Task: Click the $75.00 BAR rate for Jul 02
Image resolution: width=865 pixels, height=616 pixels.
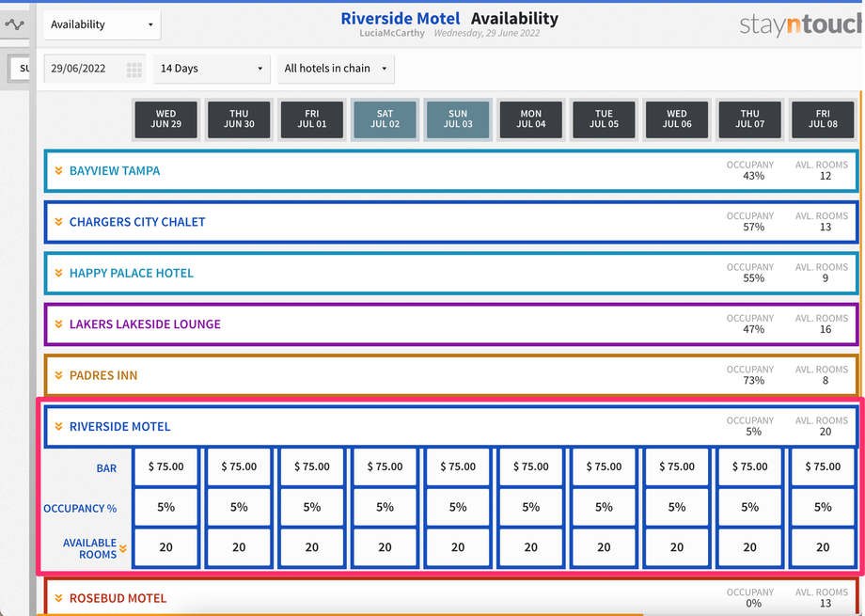Action: click(385, 467)
